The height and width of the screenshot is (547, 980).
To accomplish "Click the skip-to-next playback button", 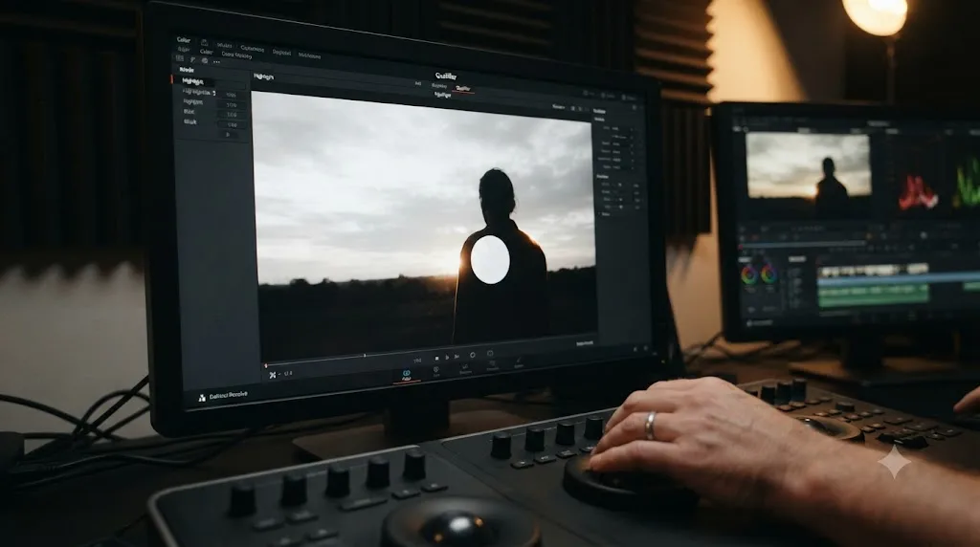I will [x=457, y=357].
